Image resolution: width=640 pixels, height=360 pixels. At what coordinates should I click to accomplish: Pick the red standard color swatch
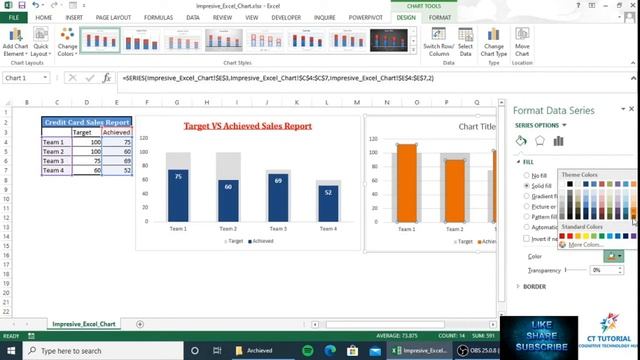tap(570, 236)
